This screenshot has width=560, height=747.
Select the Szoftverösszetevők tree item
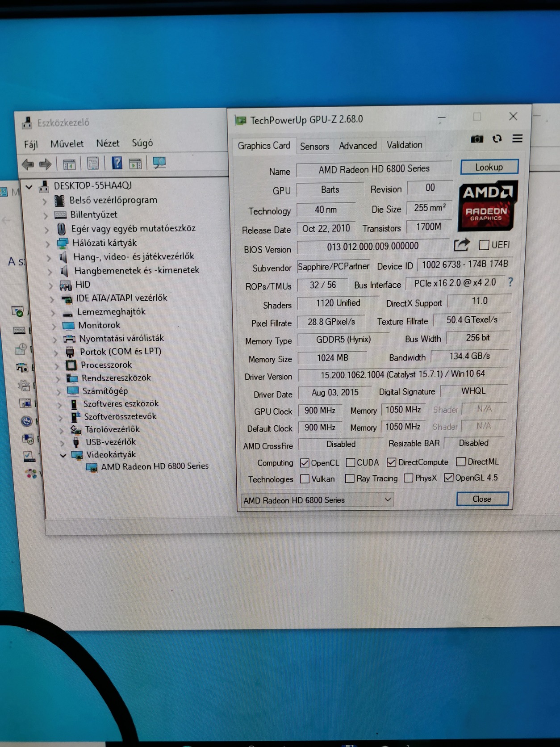[x=120, y=416]
